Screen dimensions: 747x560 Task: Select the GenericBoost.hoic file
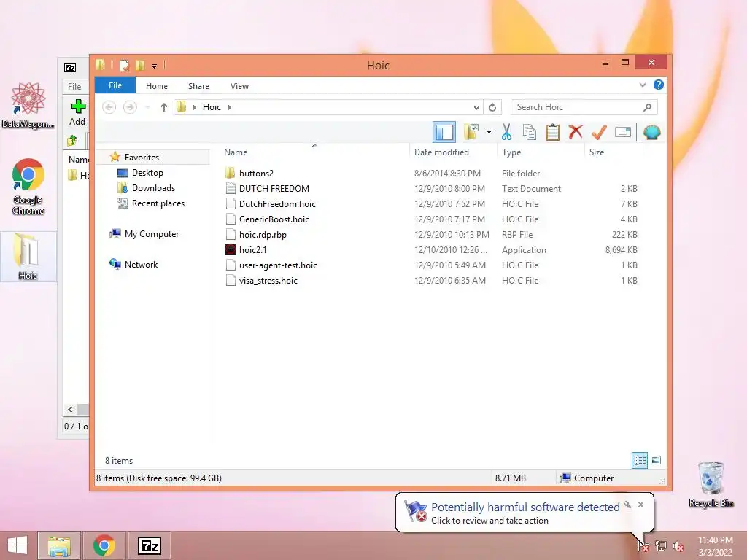274,219
